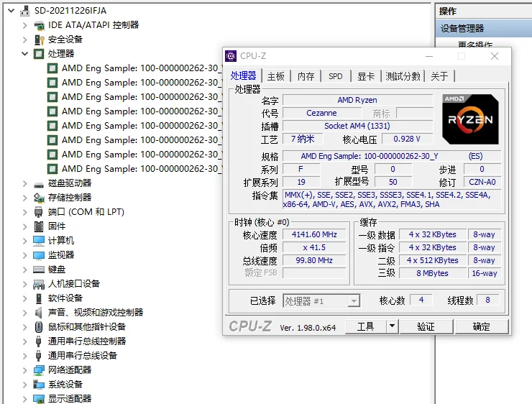Screen dimensions: 532x404
Task: Click the 键盘 keyboard icon
Action: [39, 270]
